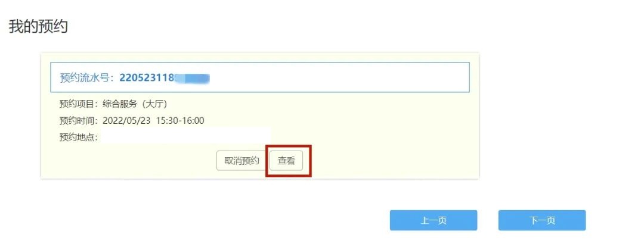The image size is (644, 247).
Task: Click the 预约 text in the page title
Action: click(x=54, y=27)
